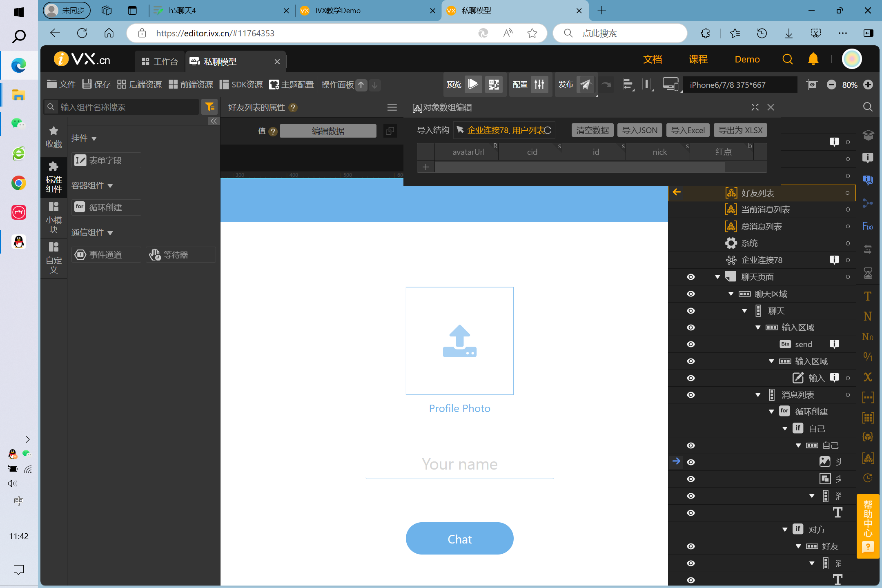Collapse the 通信组件 component group
Viewport: 882px width, 588px height.
[x=110, y=233]
